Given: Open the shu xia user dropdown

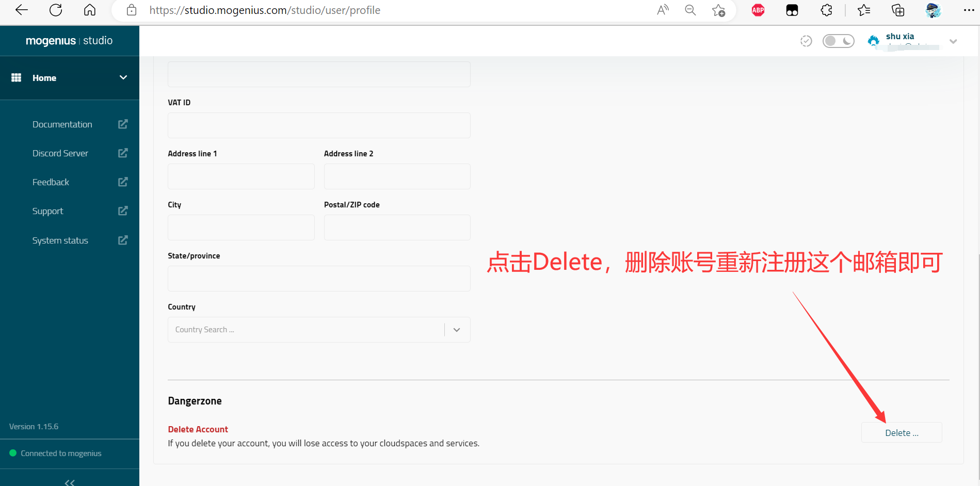Looking at the screenshot, I should click(x=953, y=41).
